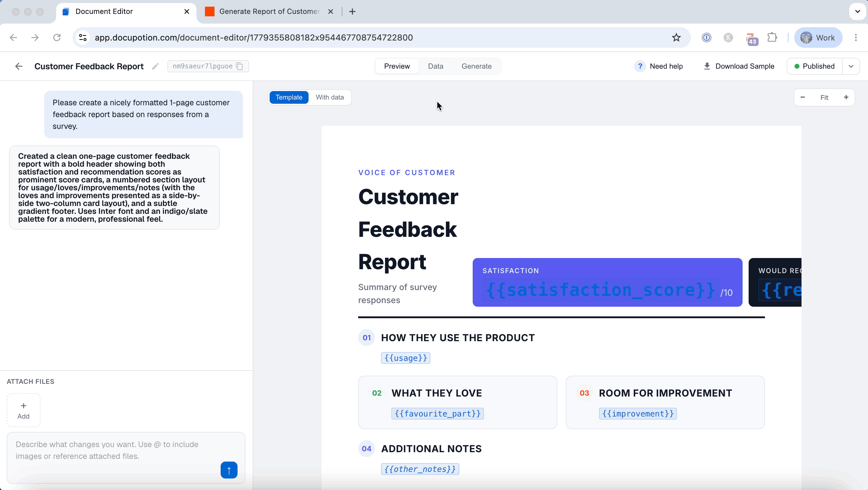Add an attachment file

click(x=24, y=410)
